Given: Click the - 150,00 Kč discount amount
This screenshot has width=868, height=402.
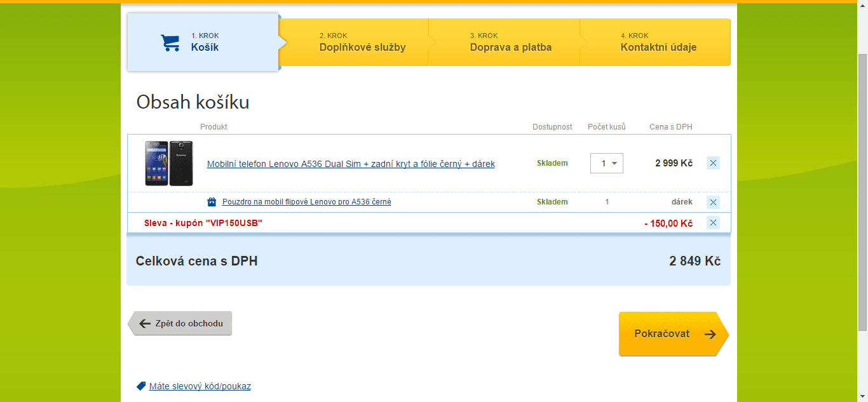Looking at the screenshot, I should [668, 223].
